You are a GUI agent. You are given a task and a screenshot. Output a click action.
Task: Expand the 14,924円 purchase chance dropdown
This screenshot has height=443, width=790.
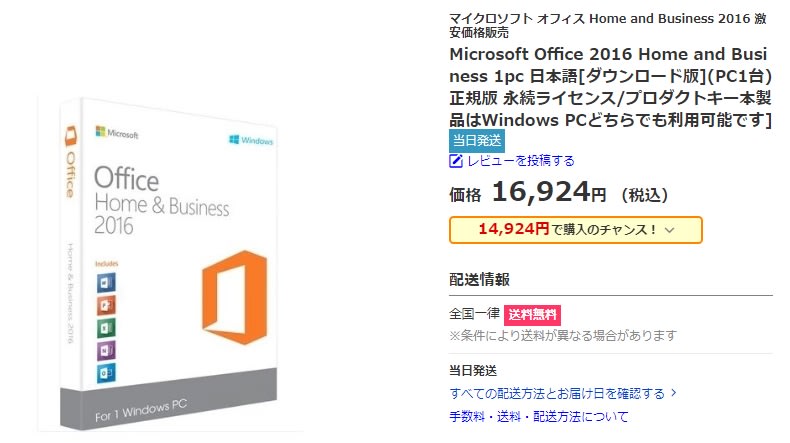(x=575, y=230)
